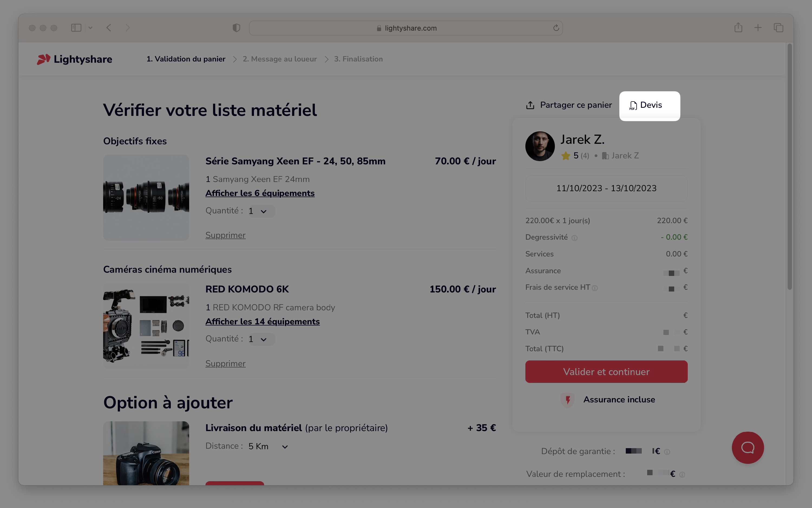812x508 pixels.
Task: Open the Samyang Xeen lenses thumbnail
Action: pos(146,198)
